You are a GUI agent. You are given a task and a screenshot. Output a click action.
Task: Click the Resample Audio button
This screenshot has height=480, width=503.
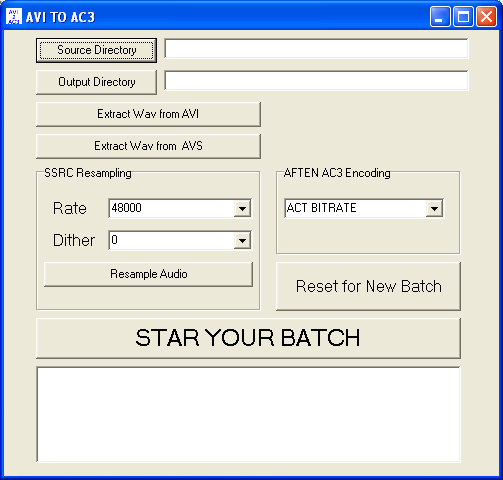148,274
